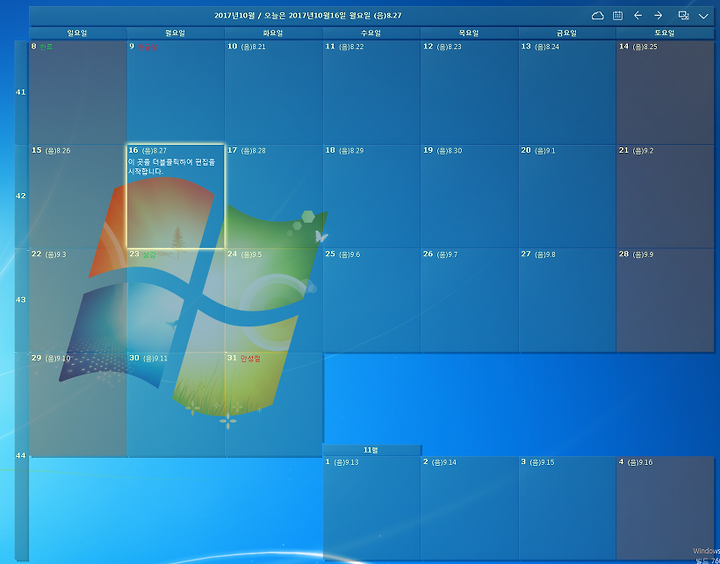This screenshot has width=720, height=564.
Task: Expand the chevron dropdown menu in header
Action: [703, 16]
